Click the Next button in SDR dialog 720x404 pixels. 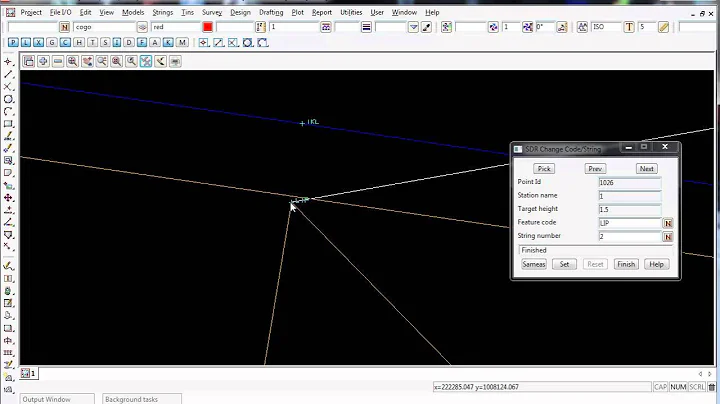coord(647,168)
